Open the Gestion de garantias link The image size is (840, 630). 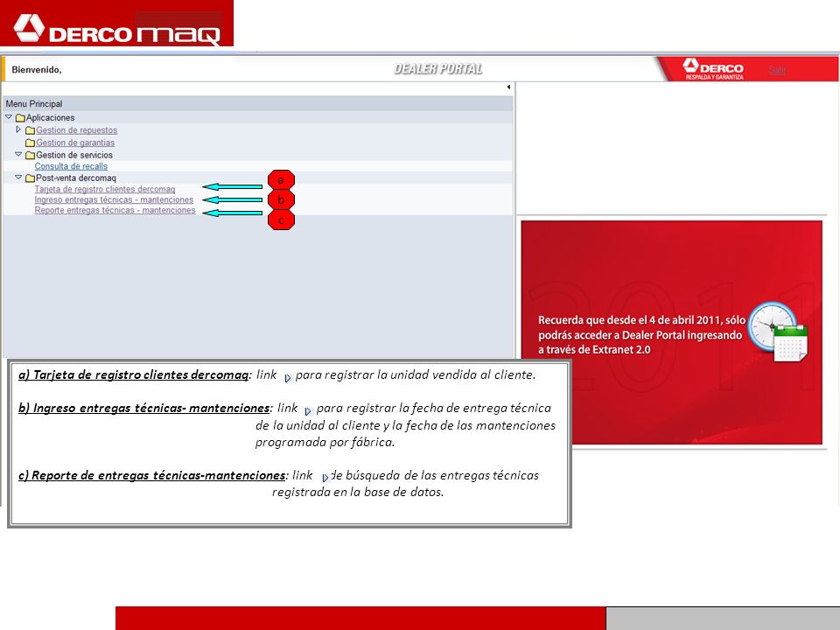point(75,143)
